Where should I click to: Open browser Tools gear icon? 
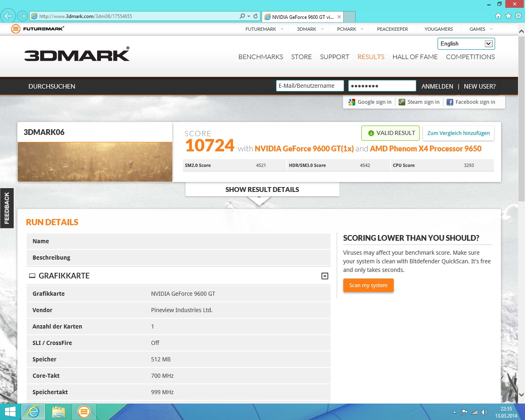(518, 16)
